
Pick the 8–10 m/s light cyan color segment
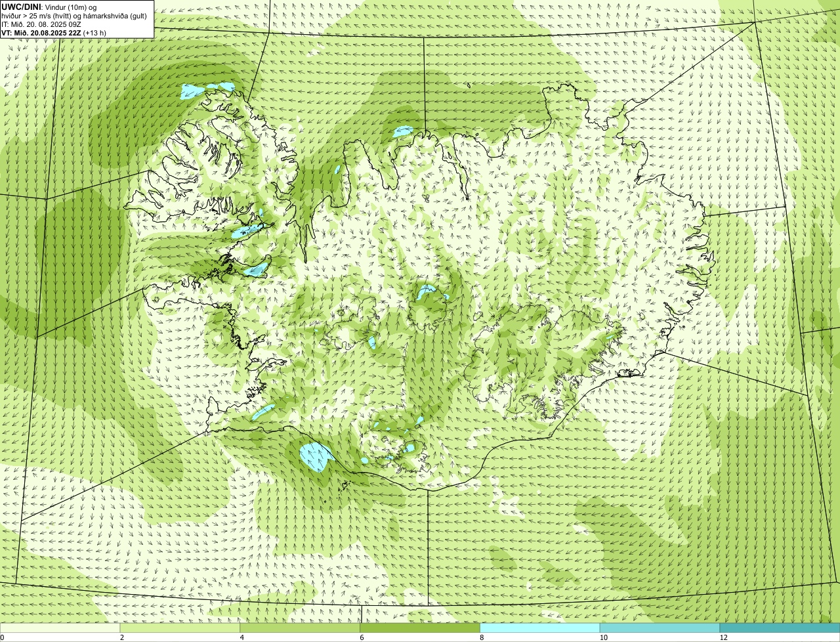pyautogui.click(x=540, y=628)
